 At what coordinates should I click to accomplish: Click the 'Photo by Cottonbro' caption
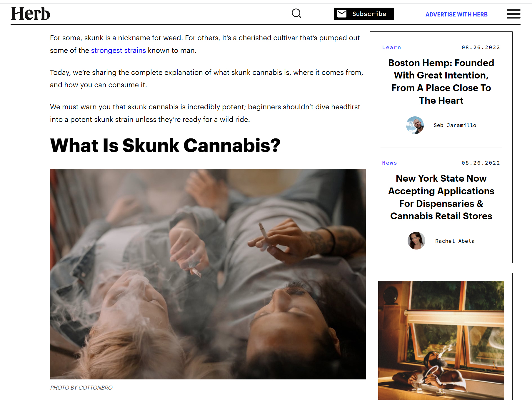81,388
